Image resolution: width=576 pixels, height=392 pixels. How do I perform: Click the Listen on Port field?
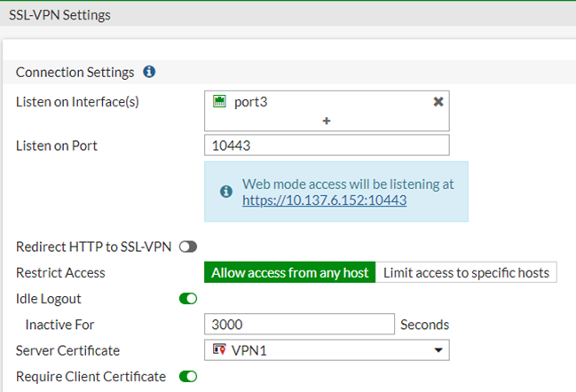(327, 145)
